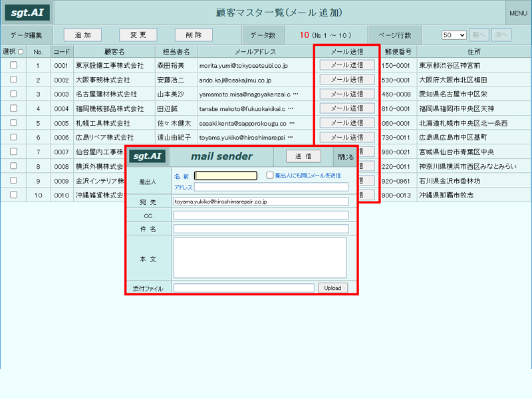532x399 pixels.
Task: Check the row checkbox for No. 10 沖縄
Action: coord(13,195)
